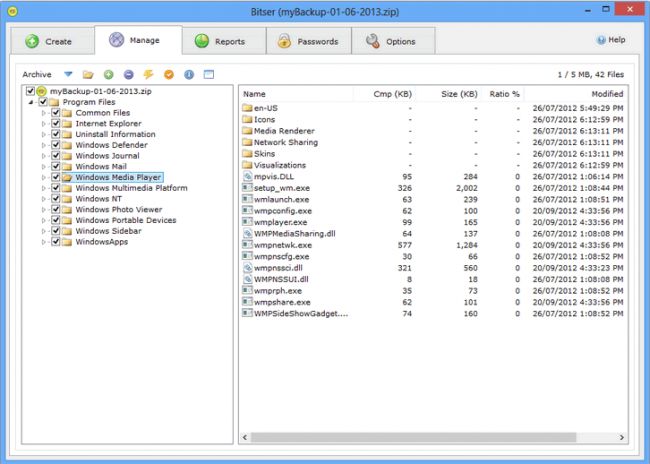Click the Windows Defender folder icon
Viewport: 650px width, 464px height.
(67, 145)
